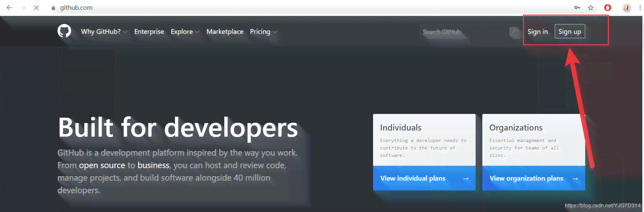
Task: Open saved passwords key icon
Action: (577, 7)
